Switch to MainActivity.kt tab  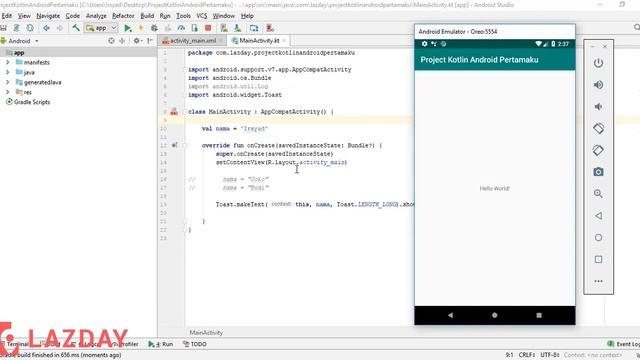point(259,40)
